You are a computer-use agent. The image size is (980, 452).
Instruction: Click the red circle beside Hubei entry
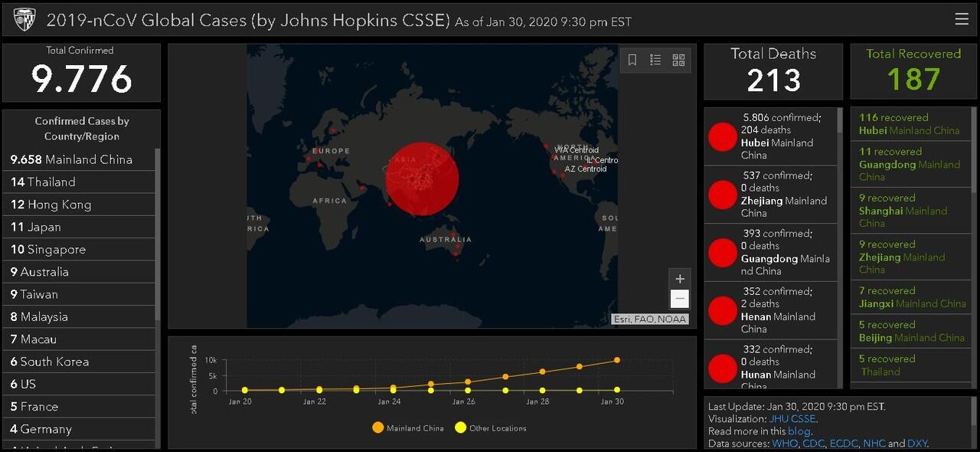[722, 136]
